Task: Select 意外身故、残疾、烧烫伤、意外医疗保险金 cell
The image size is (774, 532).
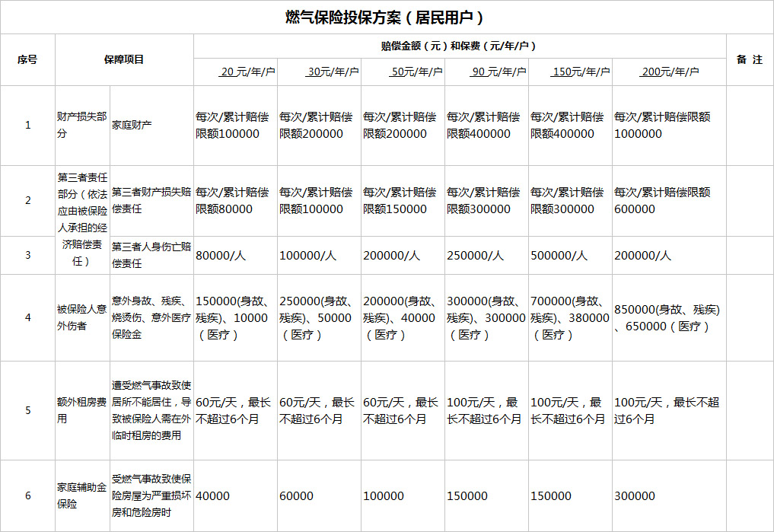Action: (x=151, y=318)
